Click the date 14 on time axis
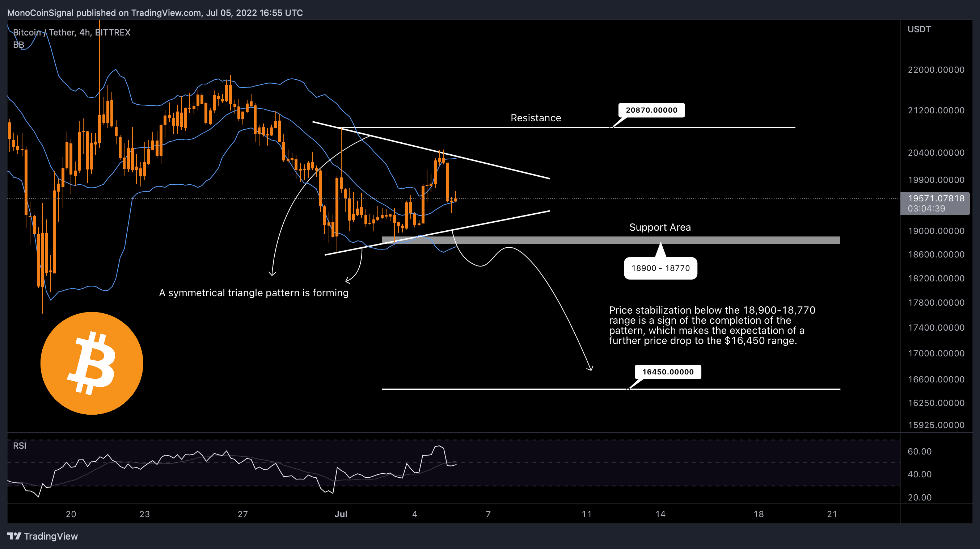This screenshot has width=980, height=549. point(660,514)
